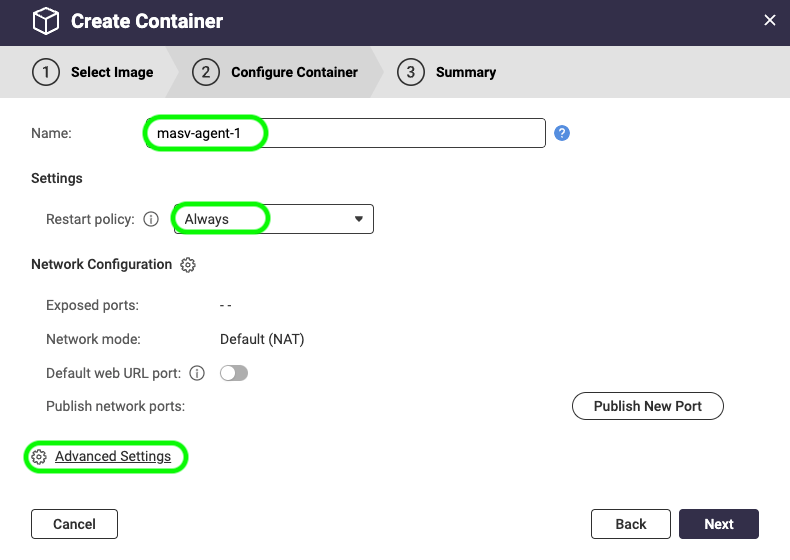
Task: Open the Restart policy dropdown
Action: click(x=273, y=219)
